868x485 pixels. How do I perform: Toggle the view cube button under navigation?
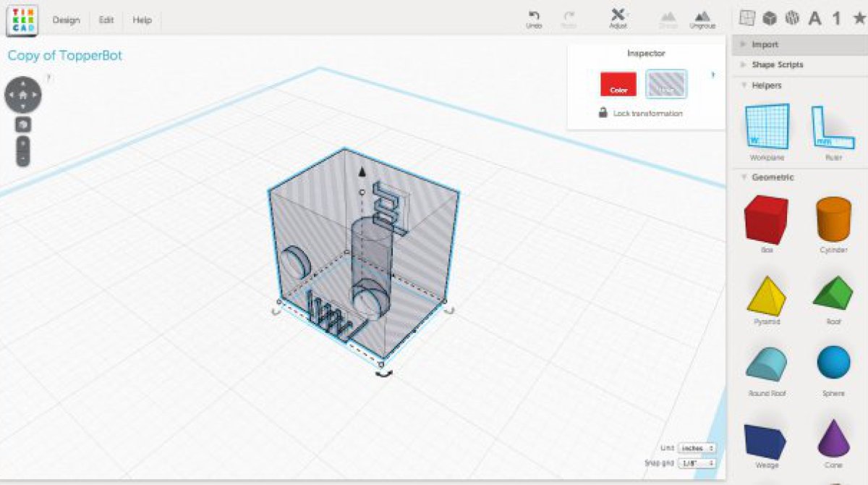(x=23, y=125)
